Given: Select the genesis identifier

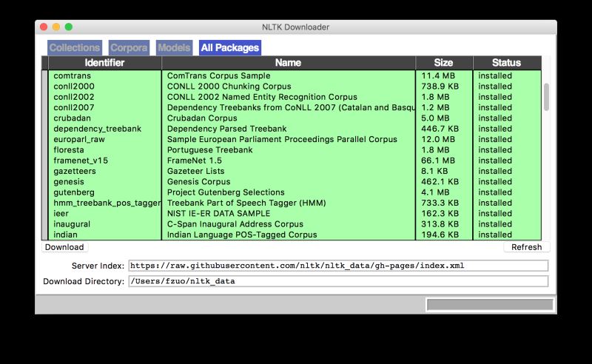Looking at the screenshot, I should coord(69,181).
